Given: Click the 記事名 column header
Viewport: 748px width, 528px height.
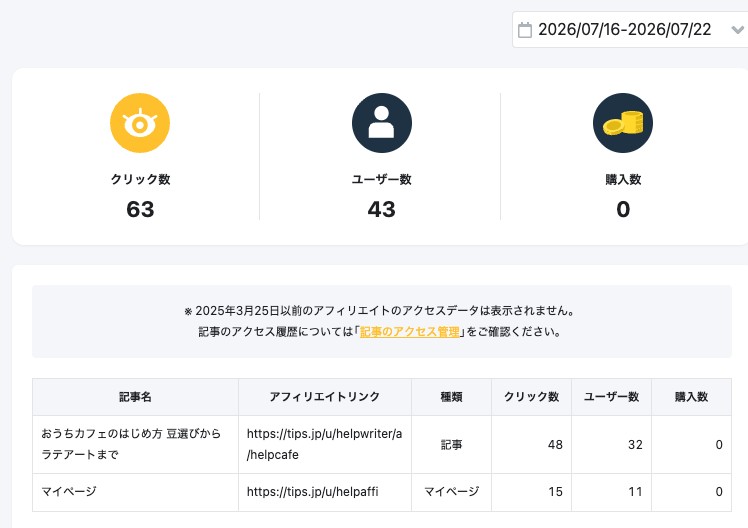Looking at the screenshot, I should tap(135, 397).
